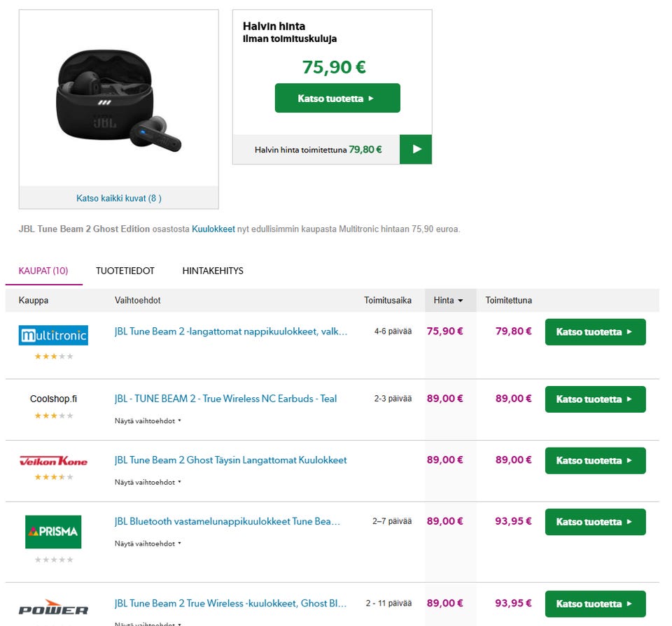672x626 pixels.
Task: Select the Kaupat (10) tab
Action: click(x=43, y=271)
